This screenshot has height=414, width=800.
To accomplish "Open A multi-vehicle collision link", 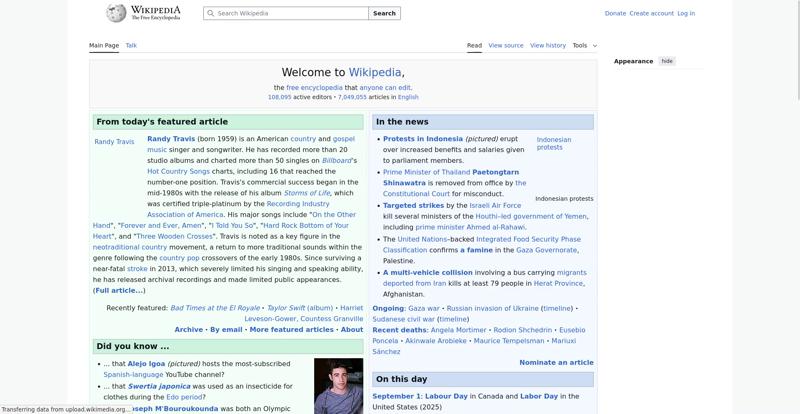I will click(428, 273).
